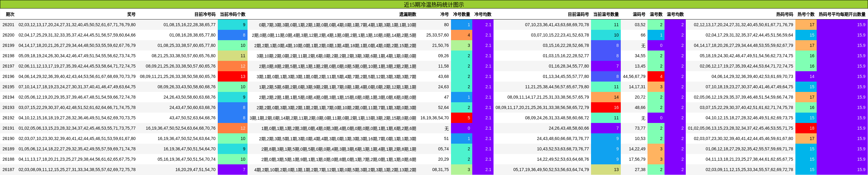Select the 期次 column header
The image size is (868, 175).
click(x=10, y=15)
